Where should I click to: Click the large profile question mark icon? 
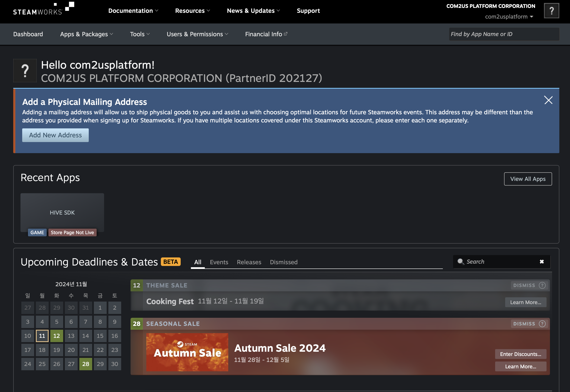click(x=25, y=71)
